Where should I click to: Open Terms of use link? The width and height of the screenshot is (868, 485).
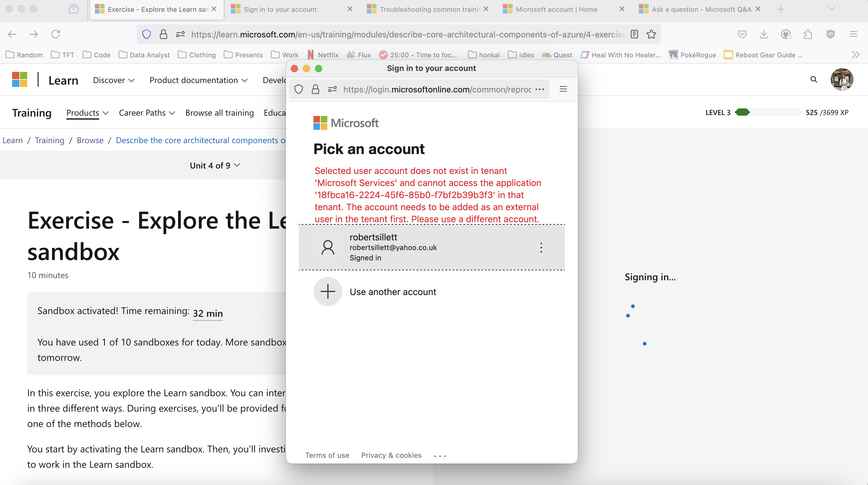[x=327, y=455]
